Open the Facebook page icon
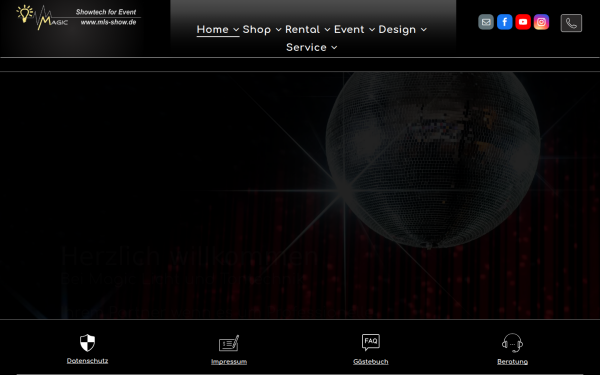Viewport: 600px width, 375px height. [505, 22]
